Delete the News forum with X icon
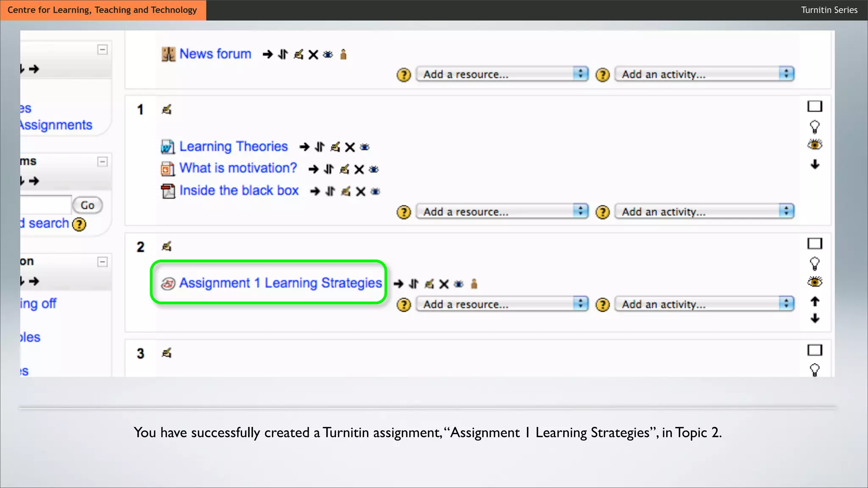The image size is (868, 488). click(x=313, y=55)
